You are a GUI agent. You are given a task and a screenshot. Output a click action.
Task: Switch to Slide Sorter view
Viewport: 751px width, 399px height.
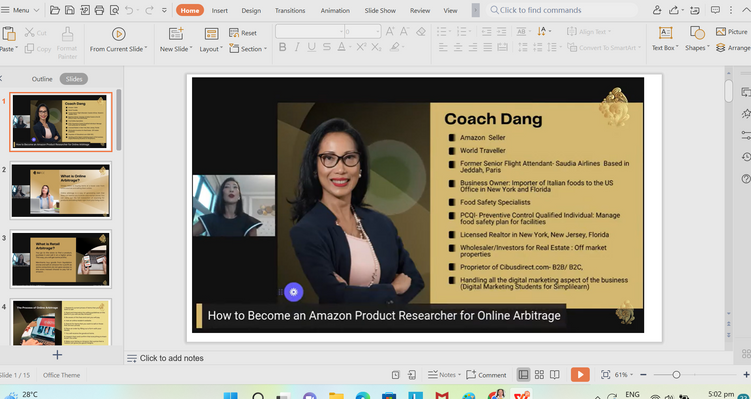click(539, 375)
